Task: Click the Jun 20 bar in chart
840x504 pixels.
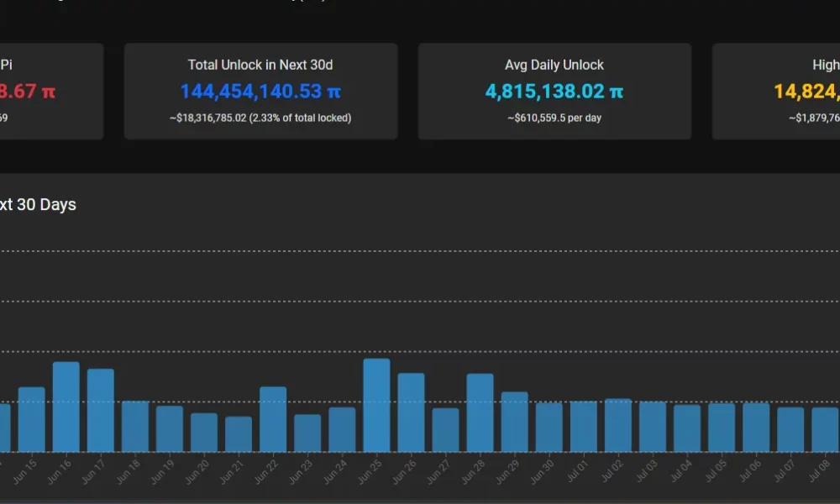Action: click(204, 433)
